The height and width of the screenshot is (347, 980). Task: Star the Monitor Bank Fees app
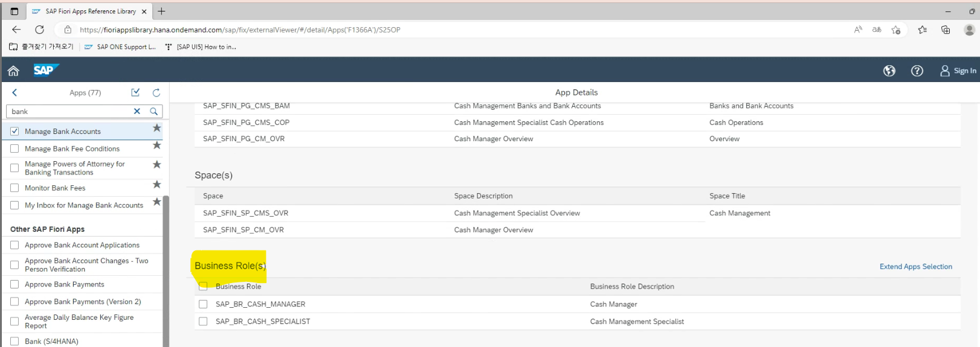[x=157, y=184]
